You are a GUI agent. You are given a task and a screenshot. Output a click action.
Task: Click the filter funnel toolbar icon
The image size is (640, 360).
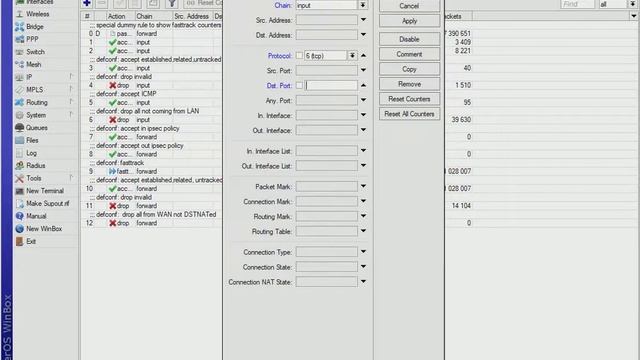click(172, 3)
